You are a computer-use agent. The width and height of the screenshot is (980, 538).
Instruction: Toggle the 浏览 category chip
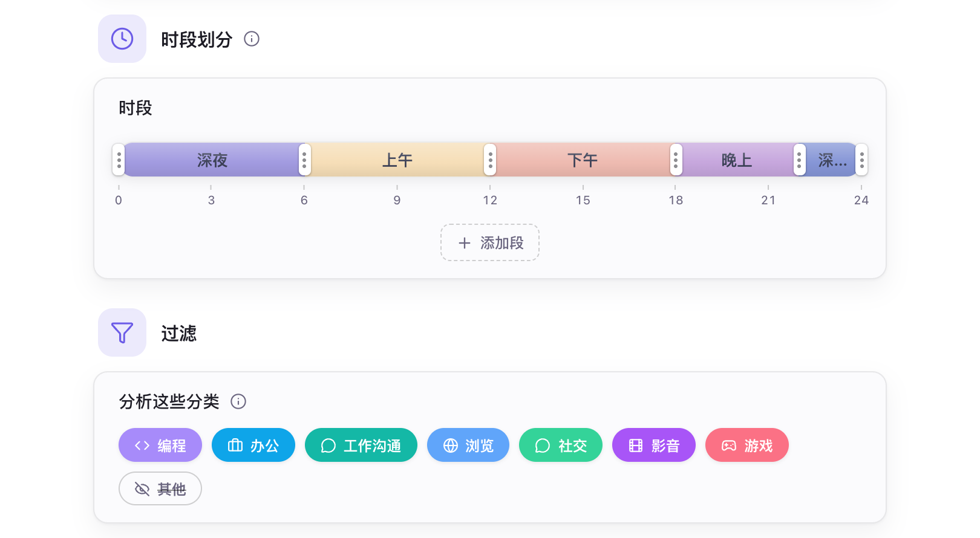coord(468,445)
